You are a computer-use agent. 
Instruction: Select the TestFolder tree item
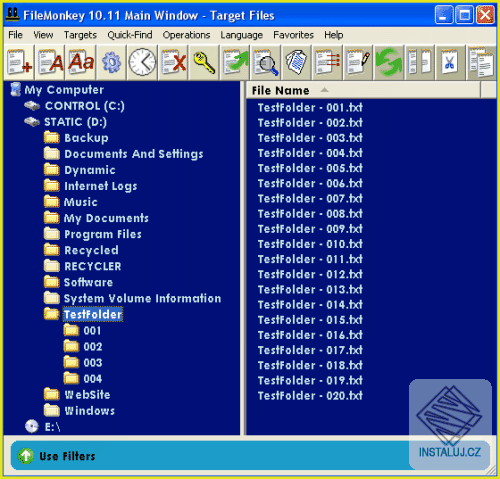[x=93, y=314]
